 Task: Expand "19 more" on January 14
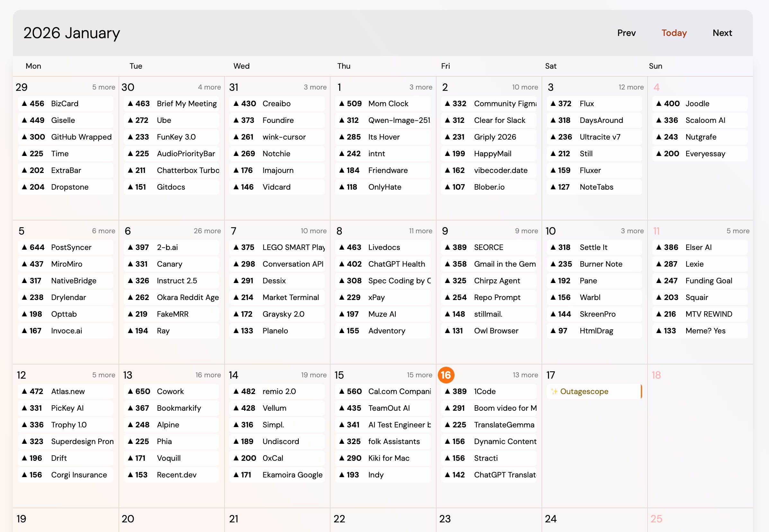[x=314, y=375]
